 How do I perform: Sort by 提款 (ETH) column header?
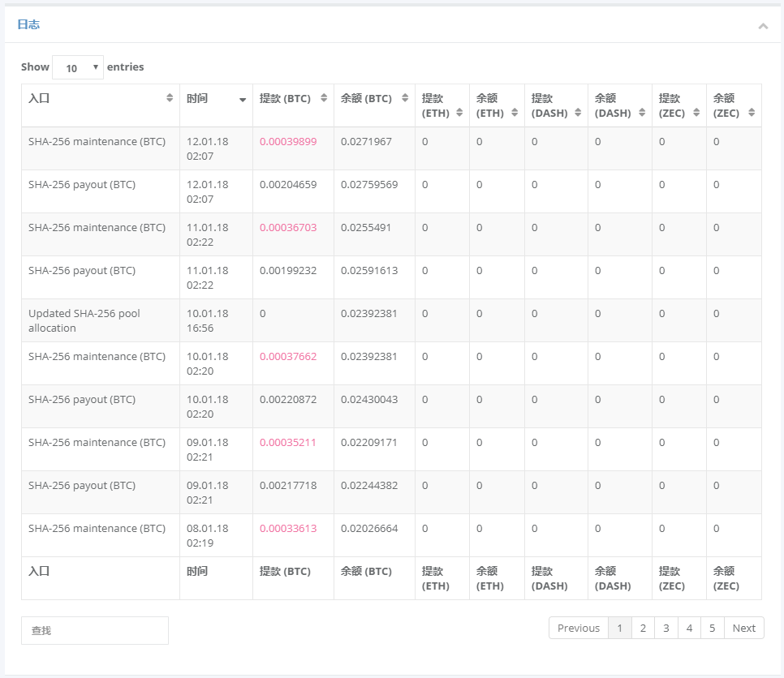tap(442, 105)
